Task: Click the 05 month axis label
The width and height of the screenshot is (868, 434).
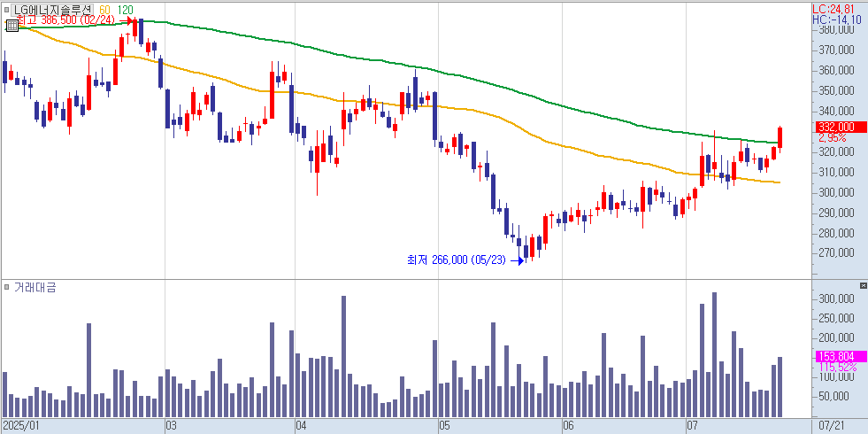Action: coord(445,426)
